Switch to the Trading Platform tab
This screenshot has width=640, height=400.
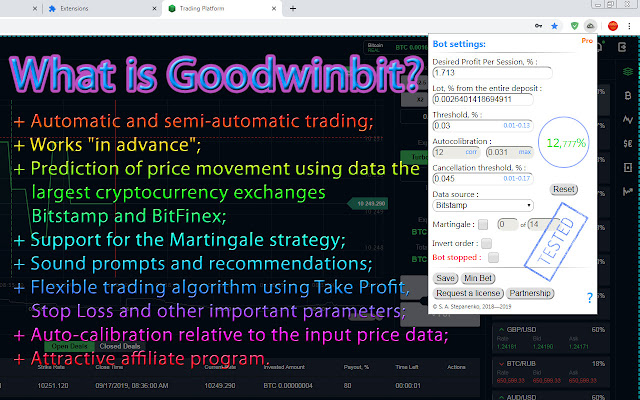[222, 8]
